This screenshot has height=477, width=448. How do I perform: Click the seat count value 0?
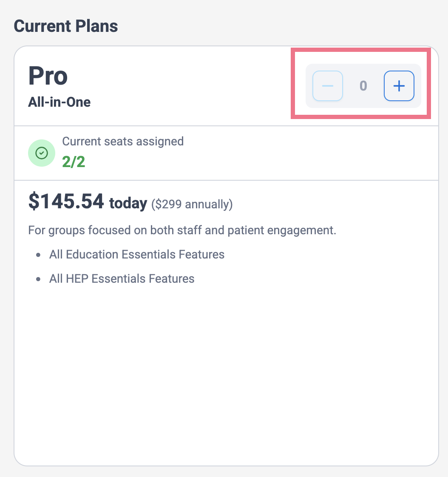(x=363, y=86)
